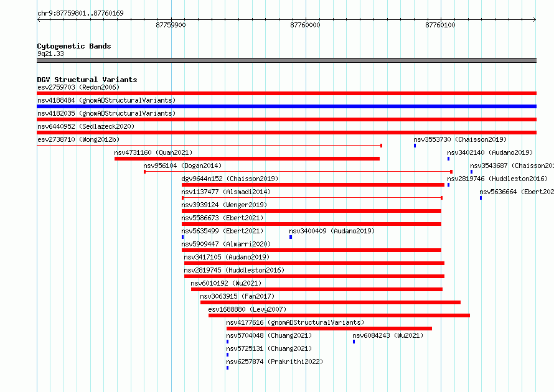554x392 pixels.
Task: Open nsv4182035 (gnomADStructuralVariants) label
Action: pyautogui.click(x=106, y=113)
